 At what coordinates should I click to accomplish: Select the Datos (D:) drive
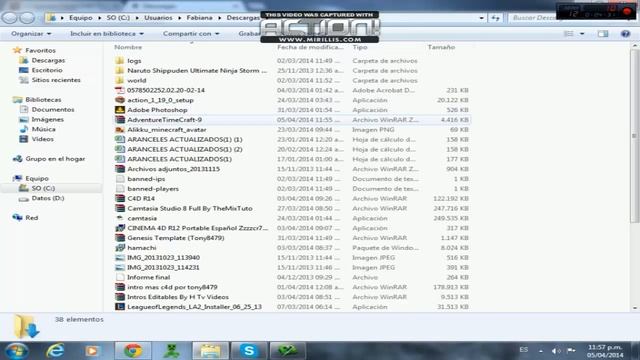pos(48,198)
